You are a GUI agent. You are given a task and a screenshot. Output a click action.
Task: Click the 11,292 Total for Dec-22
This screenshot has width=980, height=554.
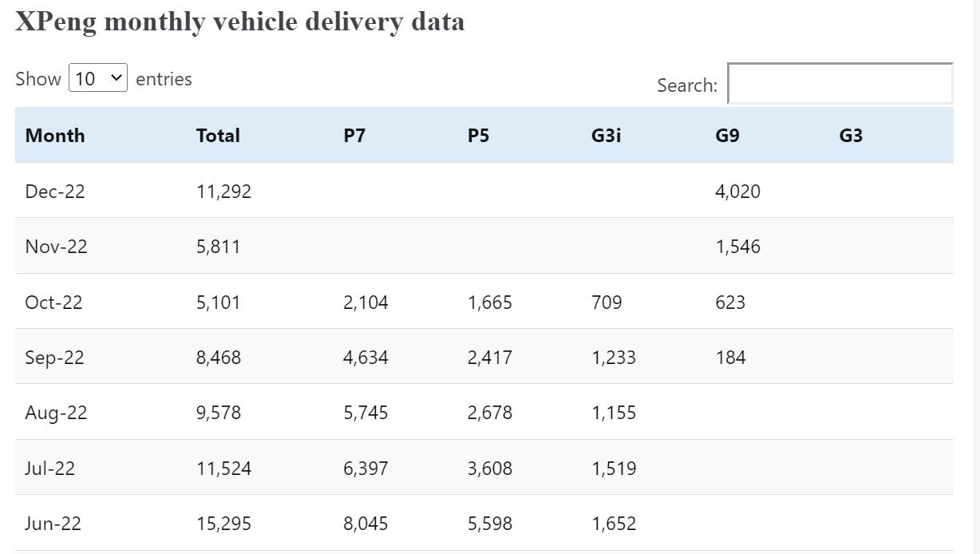[x=223, y=191]
